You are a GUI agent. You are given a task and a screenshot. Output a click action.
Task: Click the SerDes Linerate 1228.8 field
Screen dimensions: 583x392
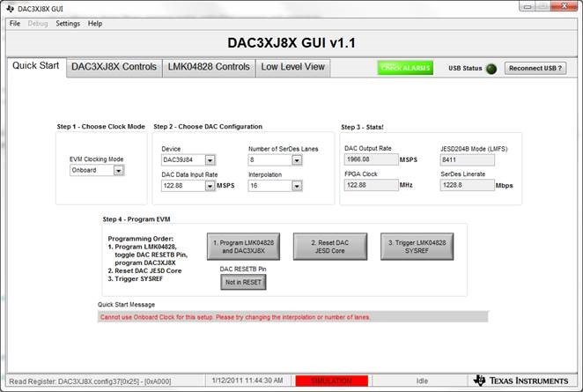pos(468,185)
